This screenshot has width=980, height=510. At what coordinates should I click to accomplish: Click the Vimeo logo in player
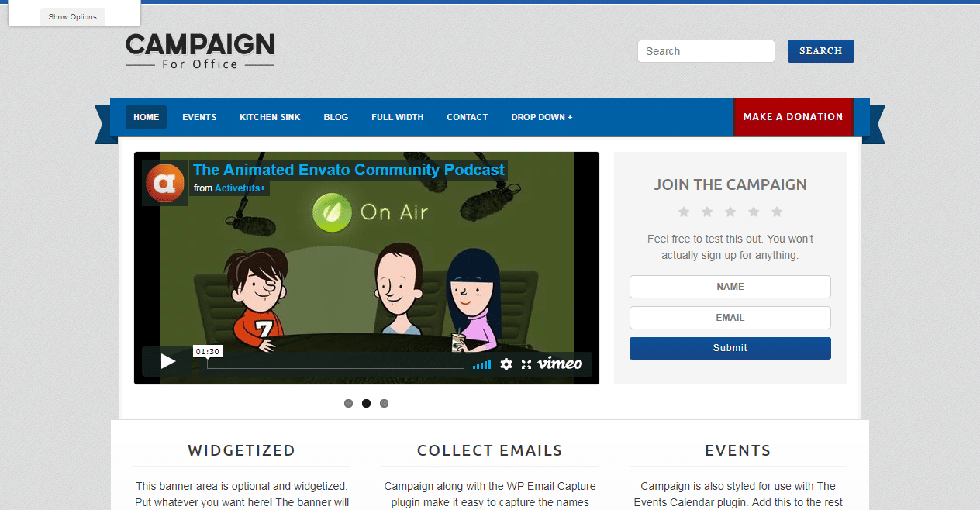[560, 364]
